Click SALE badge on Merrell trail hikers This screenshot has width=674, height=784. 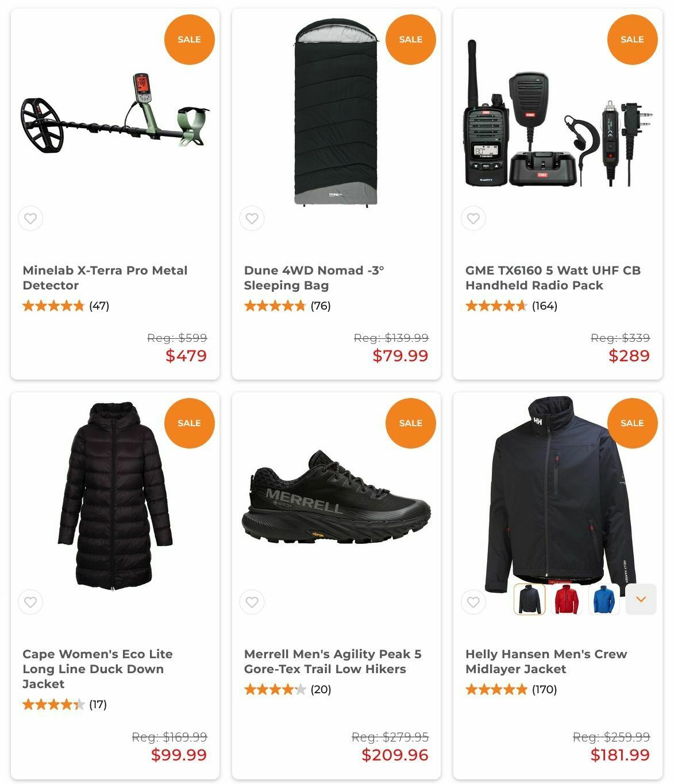pos(410,423)
